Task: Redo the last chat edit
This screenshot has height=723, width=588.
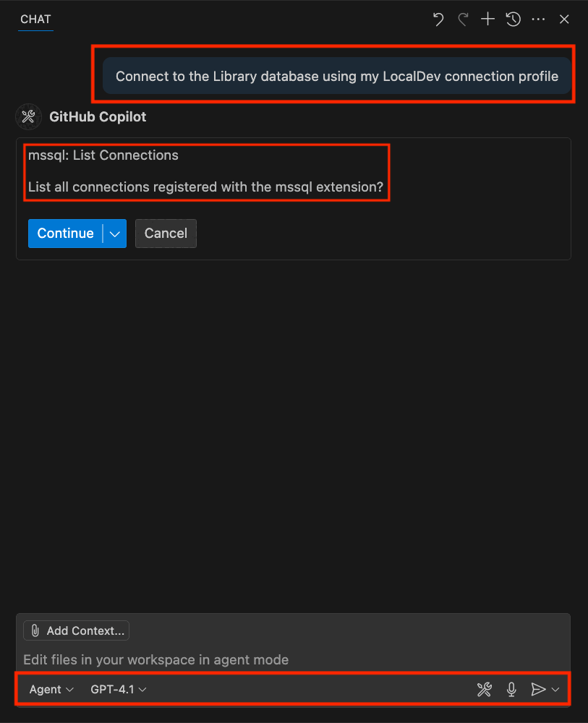Action: pos(462,20)
